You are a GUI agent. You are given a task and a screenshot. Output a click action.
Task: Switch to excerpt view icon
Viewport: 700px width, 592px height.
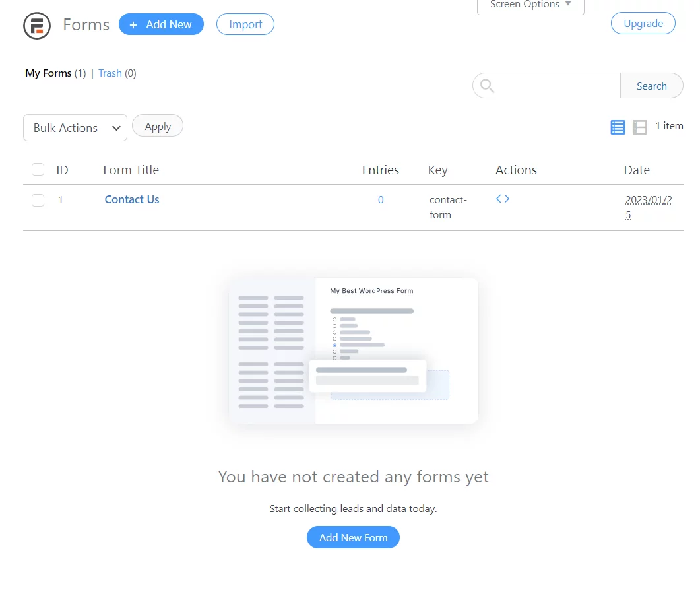640,127
